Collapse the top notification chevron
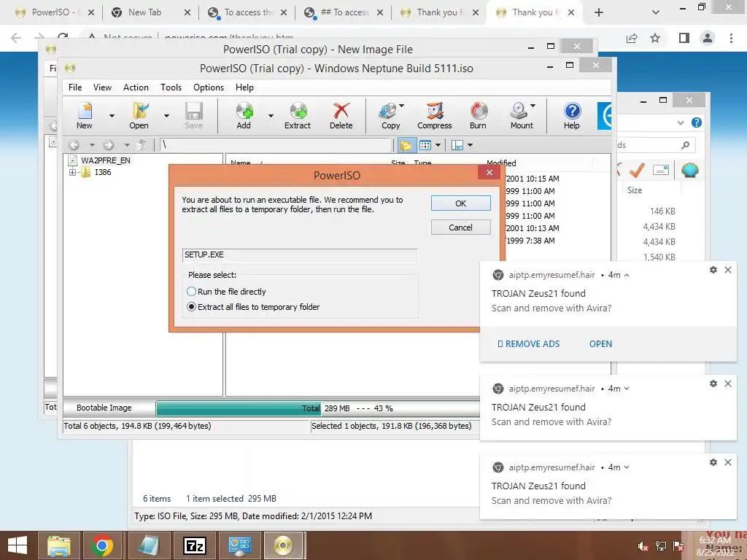747x560 pixels. click(x=627, y=275)
